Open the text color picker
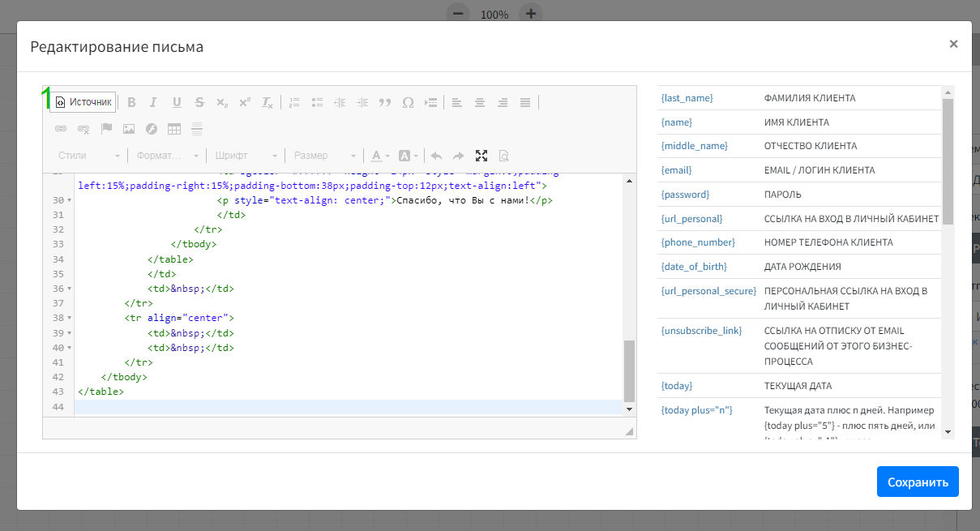 pos(377,156)
